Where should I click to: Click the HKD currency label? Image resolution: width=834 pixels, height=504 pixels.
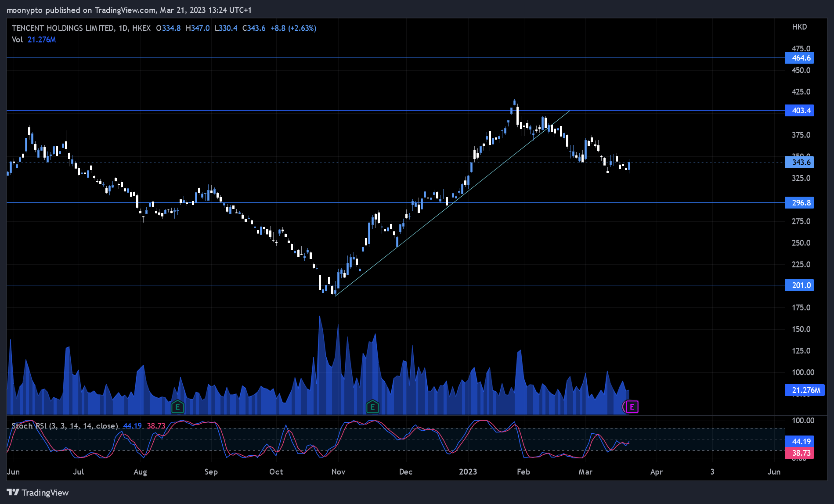point(799,27)
